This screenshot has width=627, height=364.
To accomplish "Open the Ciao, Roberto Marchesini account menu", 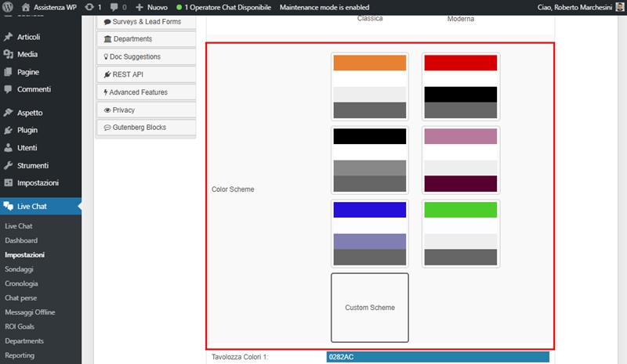I will pos(574,7).
